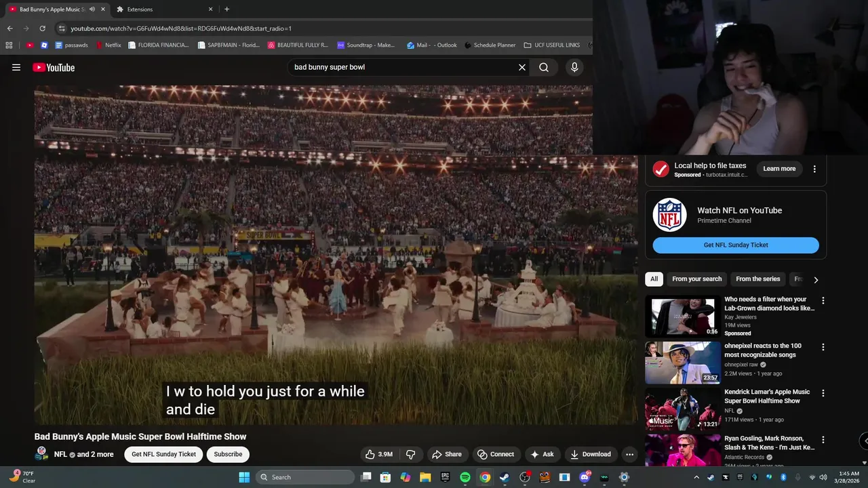Click the magnifying glass search button

click(544, 67)
